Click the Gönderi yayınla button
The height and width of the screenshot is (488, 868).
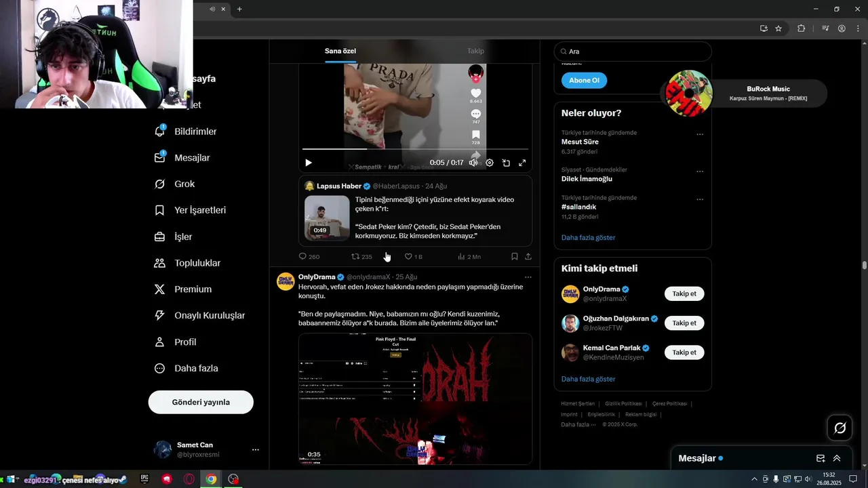click(201, 402)
